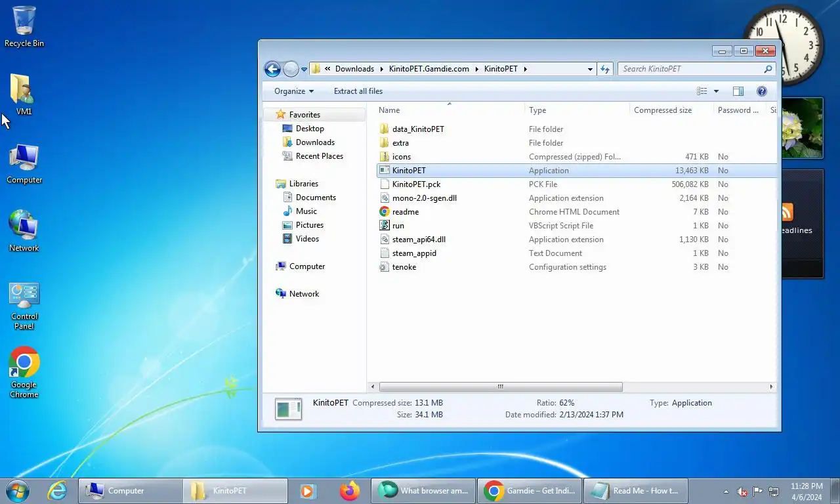Screen dimensions: 840x504
Task: Switch to the Computer taskbar window
Action: pyautogui.click(x=131, y=491)
